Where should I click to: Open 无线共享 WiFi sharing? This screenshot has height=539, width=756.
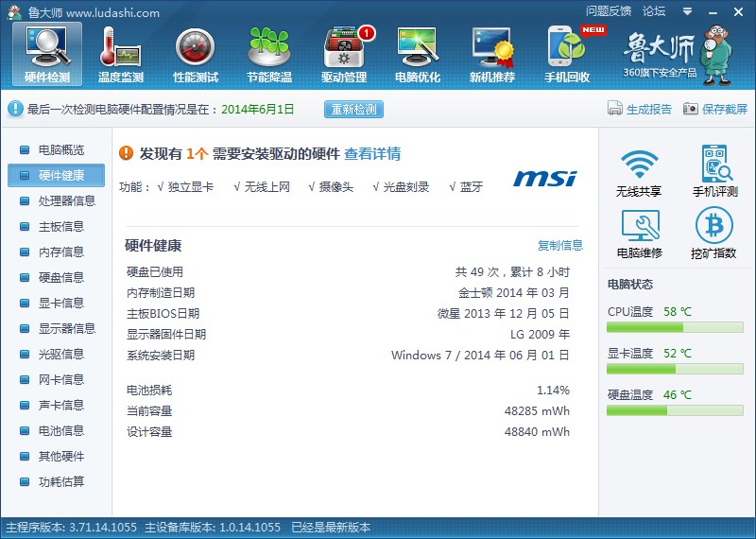[639, 172]
